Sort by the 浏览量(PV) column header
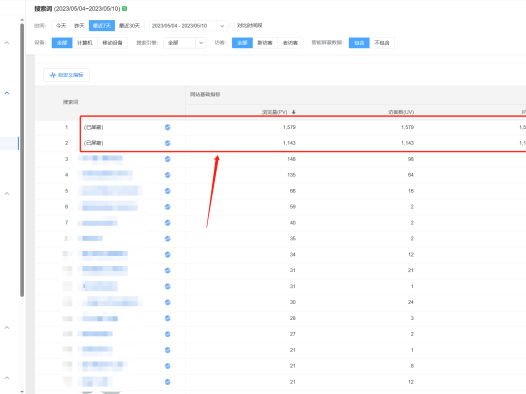Screen dimensions: 526x394 [x=275, y=112]
